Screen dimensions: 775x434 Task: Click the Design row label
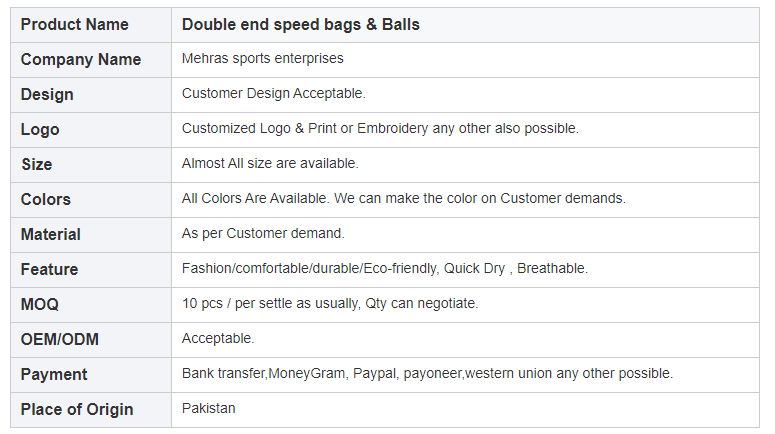click(47, 94)
